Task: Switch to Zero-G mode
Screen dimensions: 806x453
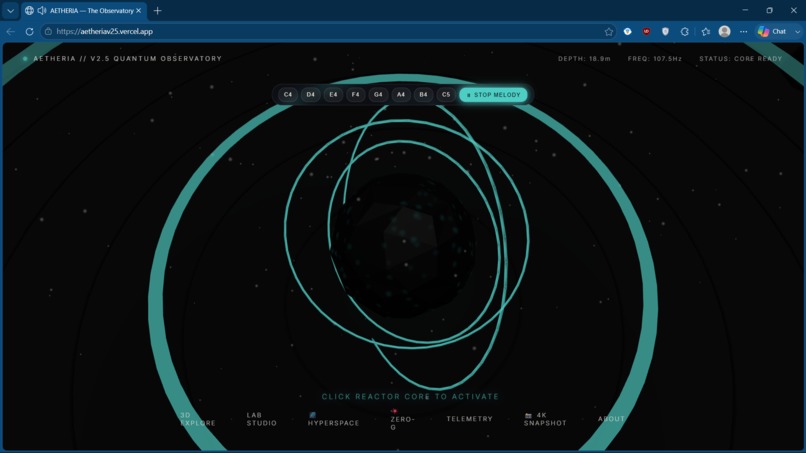Action: [x=402, y=420]
